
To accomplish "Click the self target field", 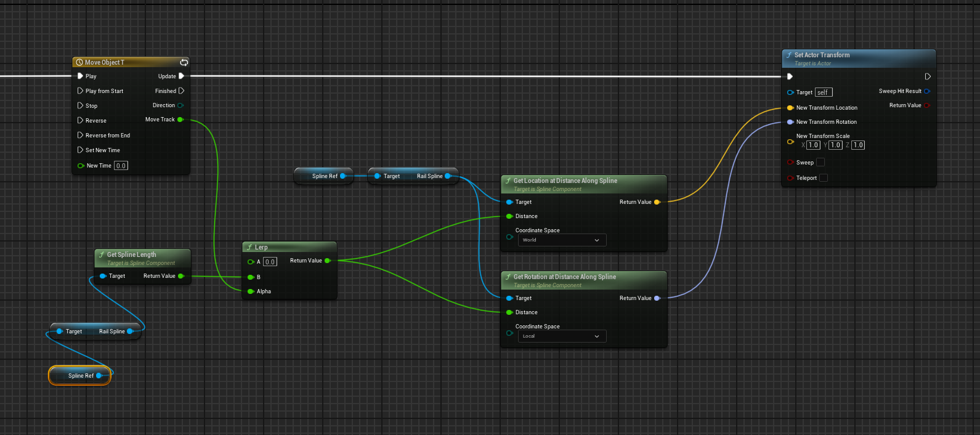I will coord(824,92).
